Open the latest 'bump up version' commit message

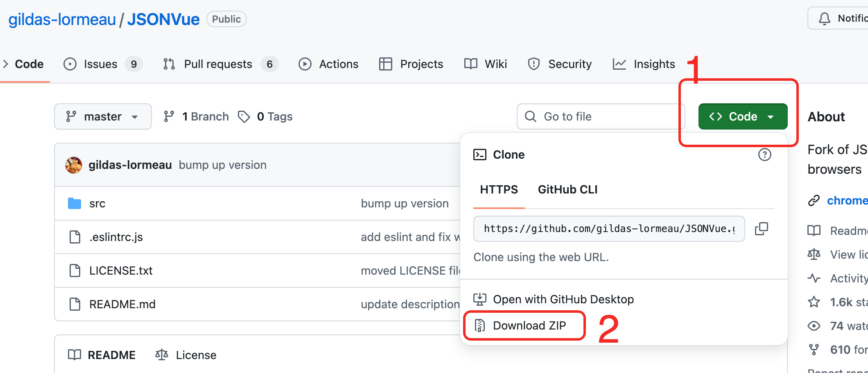pos(223,165)
